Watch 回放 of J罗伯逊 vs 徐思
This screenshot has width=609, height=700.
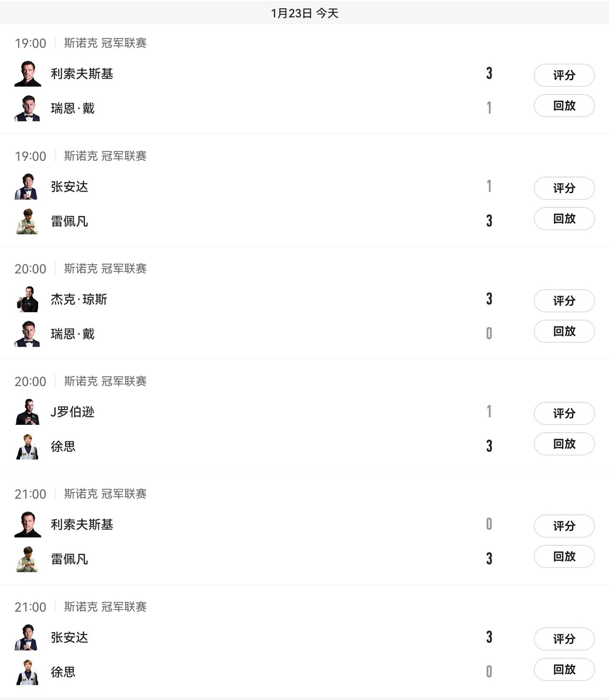(x=564, y=444)
